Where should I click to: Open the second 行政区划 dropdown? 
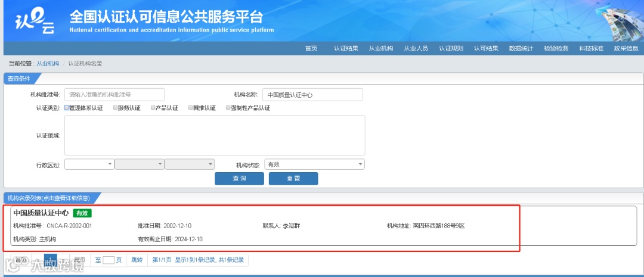click(x=140, y=164)
